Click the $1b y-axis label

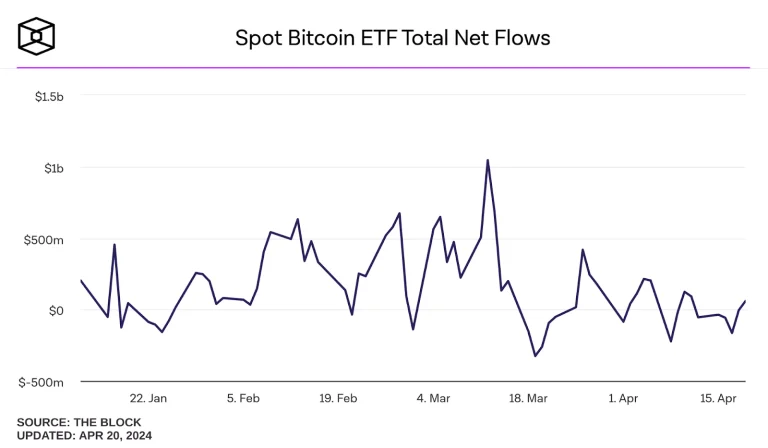pos(53,168)
